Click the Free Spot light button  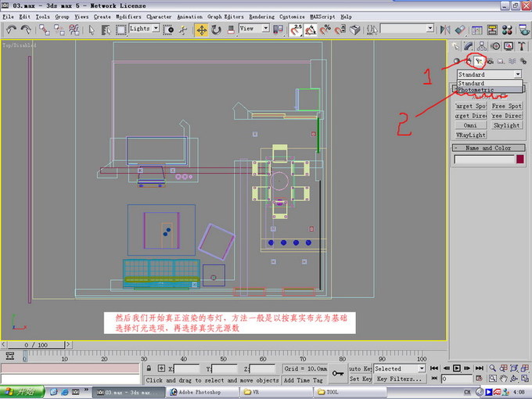coord(506,106)
